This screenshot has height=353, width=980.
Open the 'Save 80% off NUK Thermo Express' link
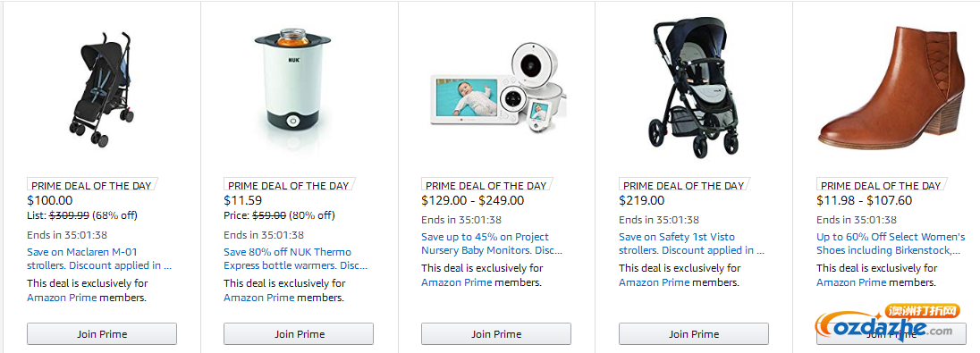click(296, 258)
